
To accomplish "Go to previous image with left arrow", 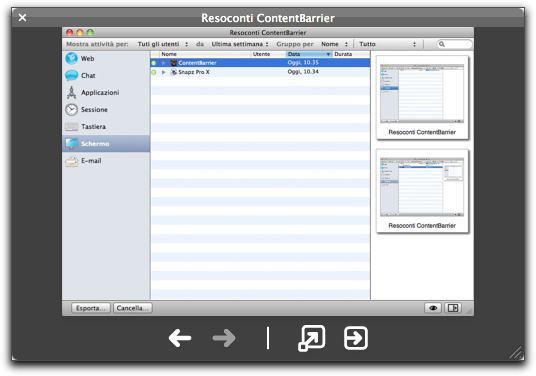I will tap(180, 338).
